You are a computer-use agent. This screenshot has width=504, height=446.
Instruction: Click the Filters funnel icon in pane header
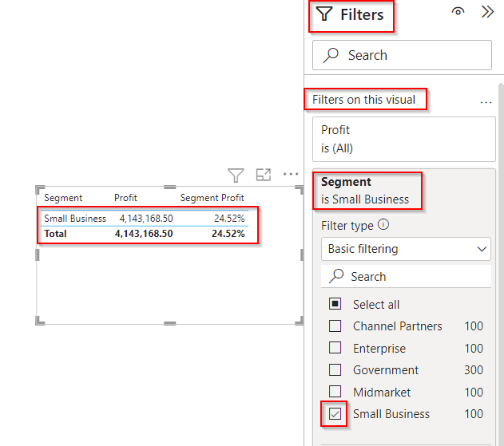click(323, 14)
